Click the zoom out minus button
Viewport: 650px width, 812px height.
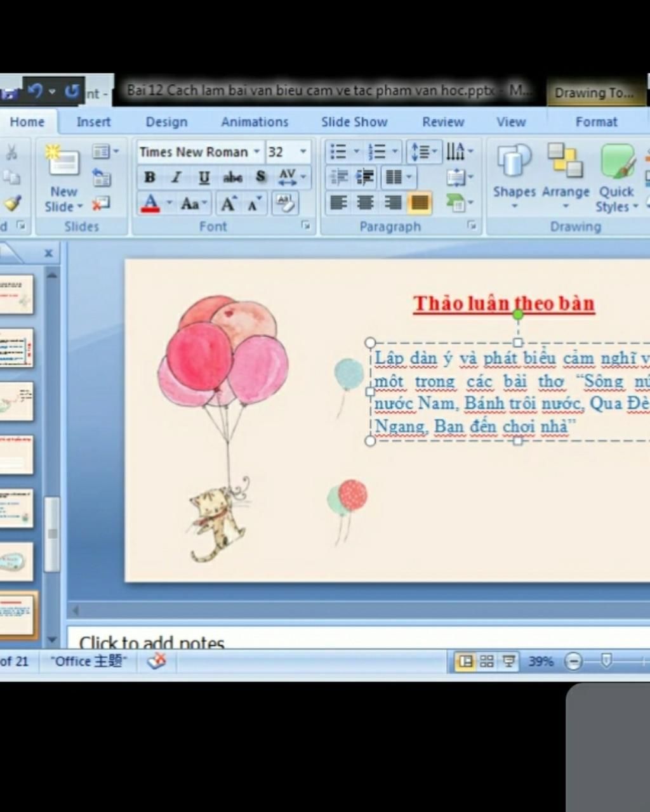pos(573,662)
